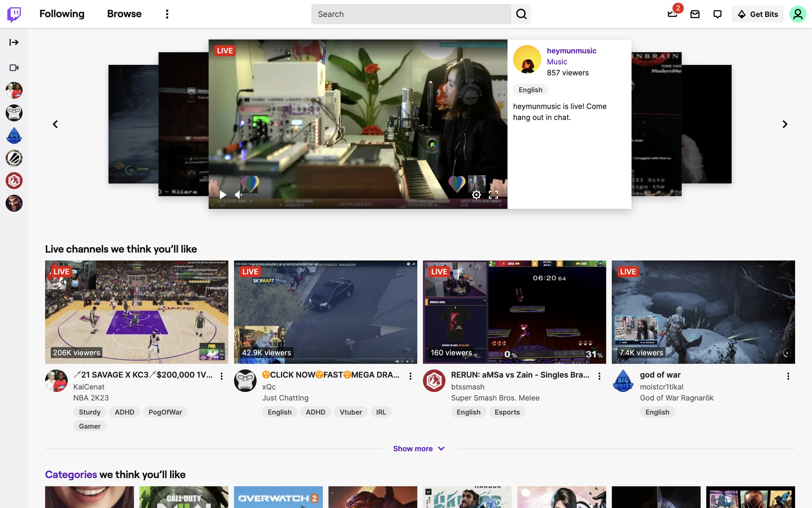The image size is (812, 508).
Task: Open the user profile avatar menu
Action: click(x=797, y=14)
